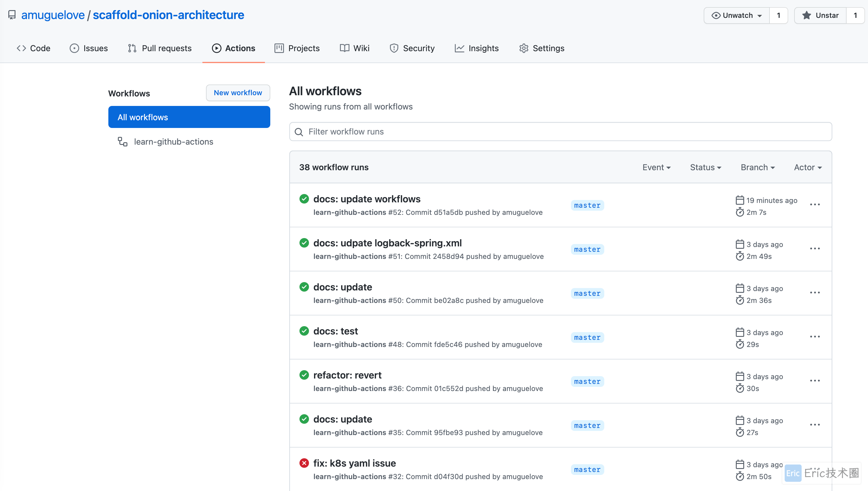Open the Issues tab
This screenshot has height=491, width=868.
pyautogui.click(x=89, y=48)
